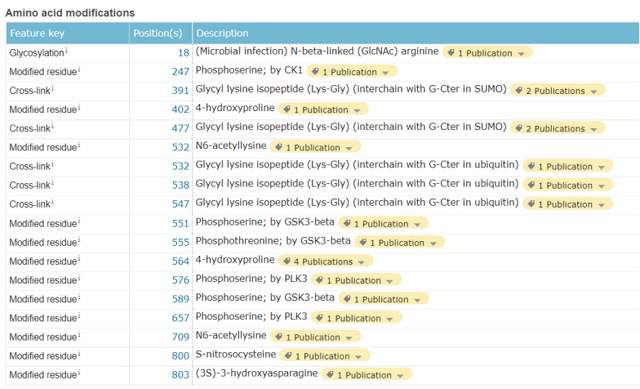The height and width of the screenshot is (389, 640).
Task: Click info icon of Modified residue 803 row
Action: tap(79, 372)
